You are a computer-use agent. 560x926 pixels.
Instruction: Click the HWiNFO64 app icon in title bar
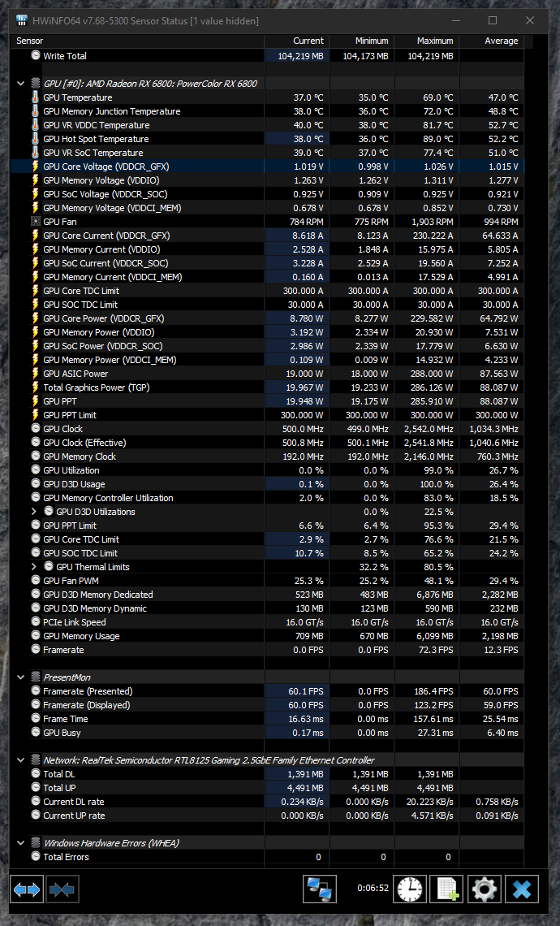tap(22, 20)
